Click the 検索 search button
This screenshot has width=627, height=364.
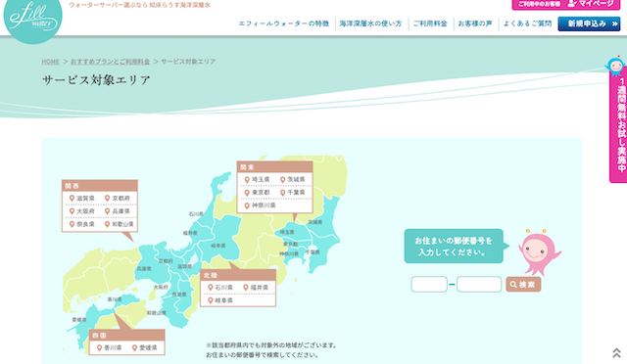click(523, 285)
